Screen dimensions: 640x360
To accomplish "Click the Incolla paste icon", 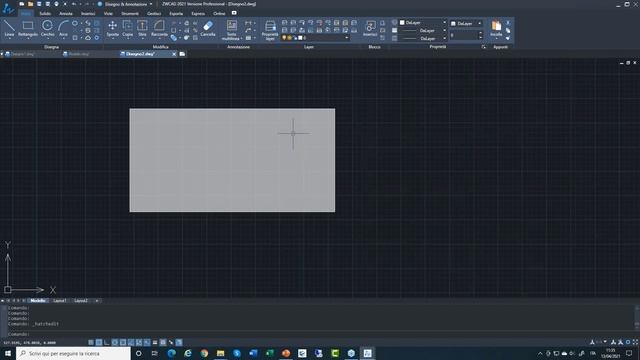I will 496,27.
